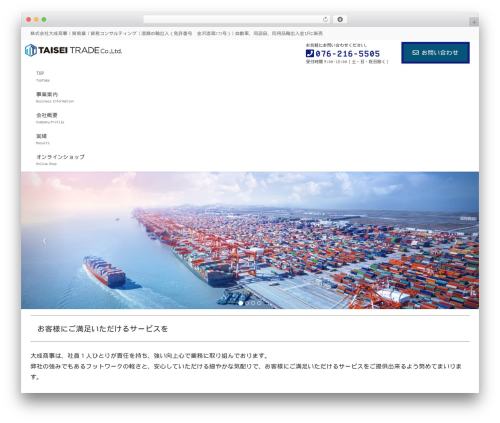Click the 受付時間 hours text
Viewport: 500px width, 423px height.
point(347,62)
